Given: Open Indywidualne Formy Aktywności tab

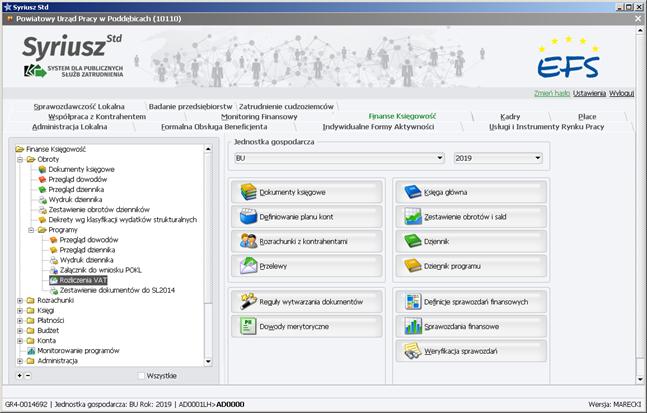Looking at the screenshot, I should tap(378, 127).
